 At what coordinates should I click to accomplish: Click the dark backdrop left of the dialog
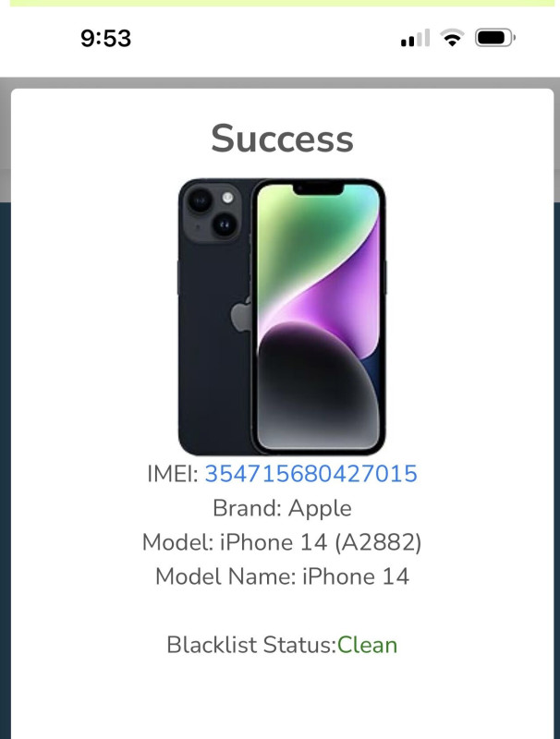pyautogui.click(x=6, y=466)
